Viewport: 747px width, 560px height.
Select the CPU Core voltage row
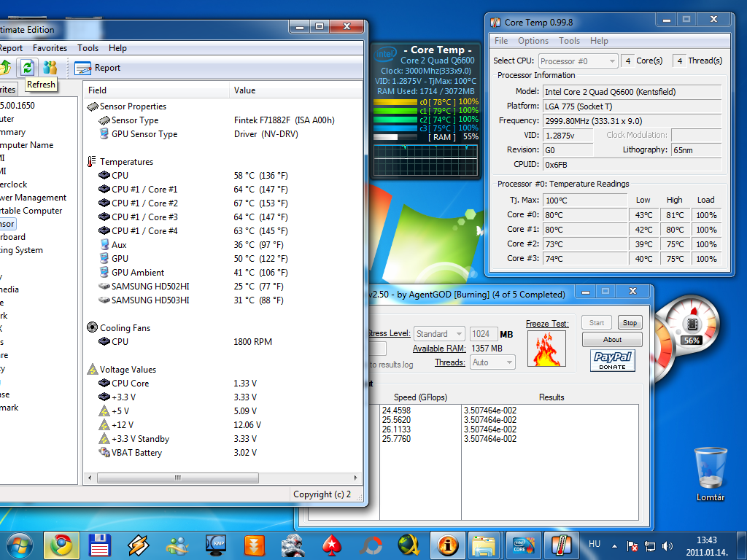(223, 384)
